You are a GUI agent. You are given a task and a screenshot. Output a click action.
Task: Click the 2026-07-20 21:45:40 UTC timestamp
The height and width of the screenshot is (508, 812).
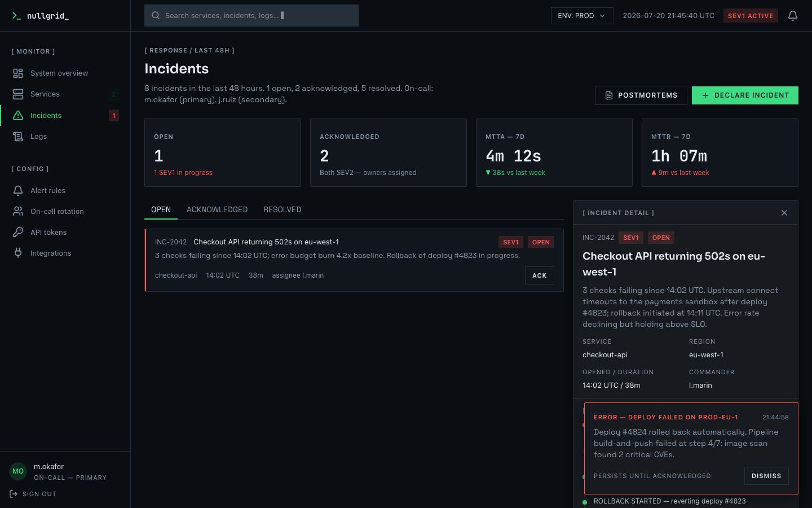coord(668,16)
